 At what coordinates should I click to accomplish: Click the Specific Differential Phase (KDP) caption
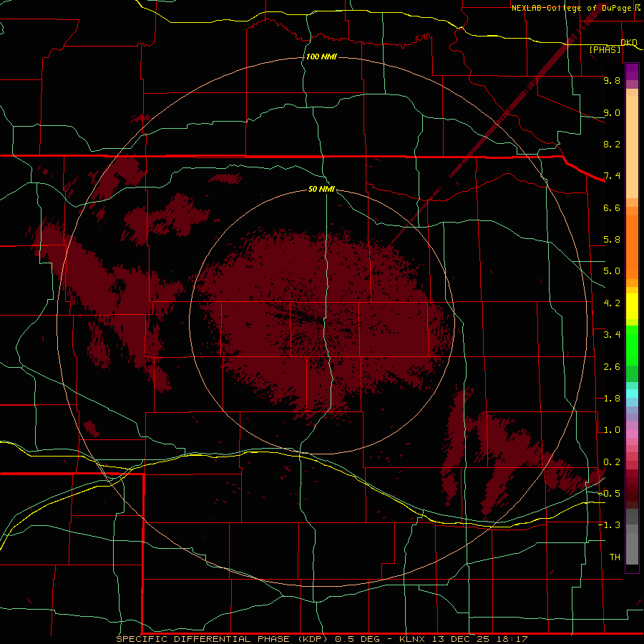click(223, 639)
